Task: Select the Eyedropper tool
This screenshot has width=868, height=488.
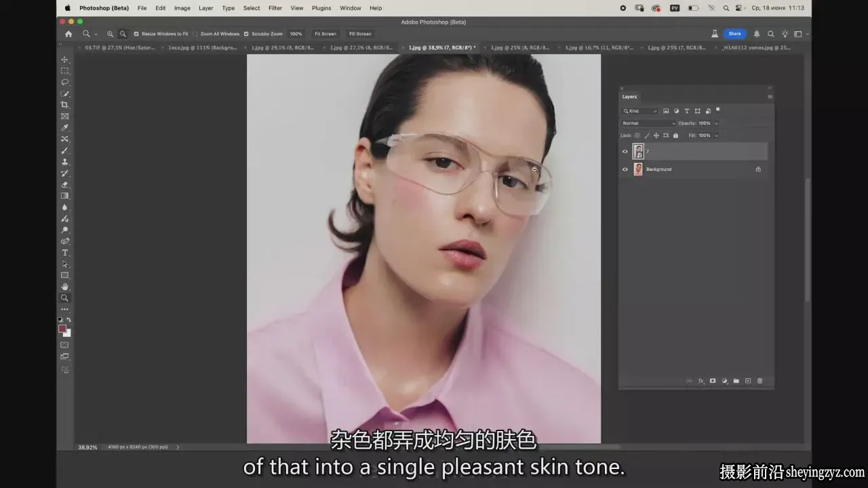Action: coord(65,127)
